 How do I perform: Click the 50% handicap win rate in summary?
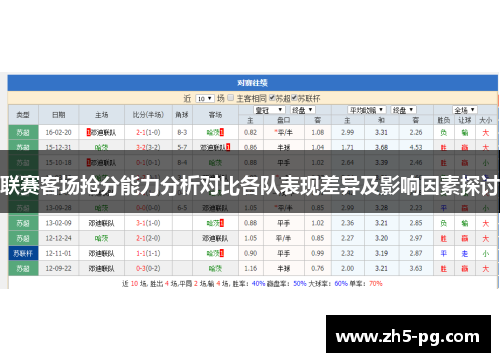tap(300, 284)
